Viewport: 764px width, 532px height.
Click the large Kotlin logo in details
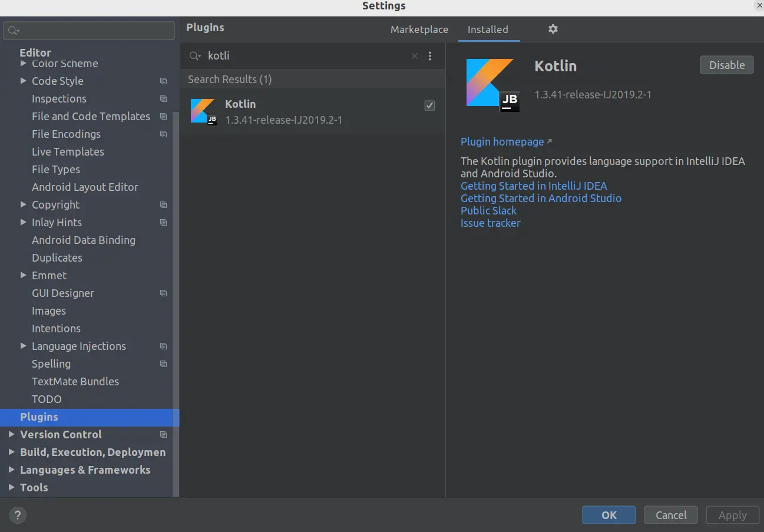click(492, 85)
